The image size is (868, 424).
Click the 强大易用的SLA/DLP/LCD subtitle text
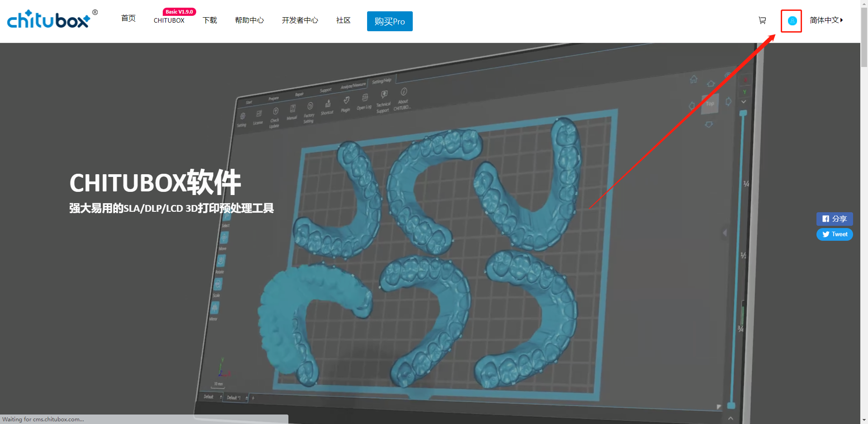(x=171, y=208)
